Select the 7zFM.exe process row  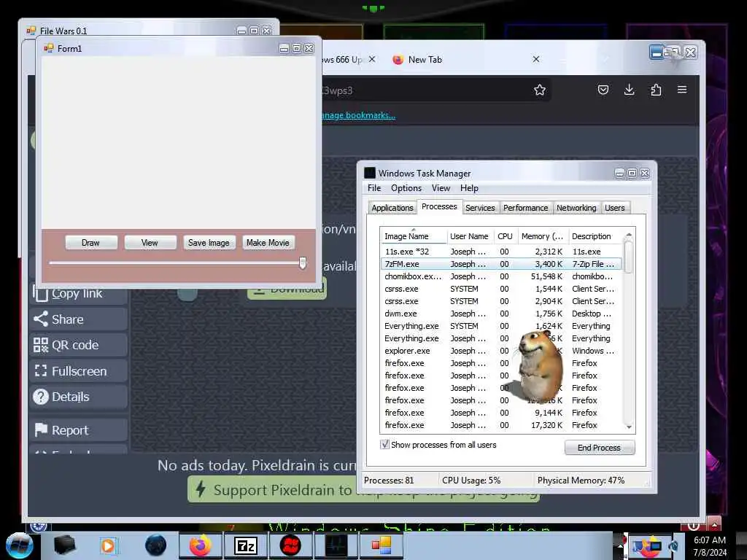pyautogui.click(x=501, y=264)
